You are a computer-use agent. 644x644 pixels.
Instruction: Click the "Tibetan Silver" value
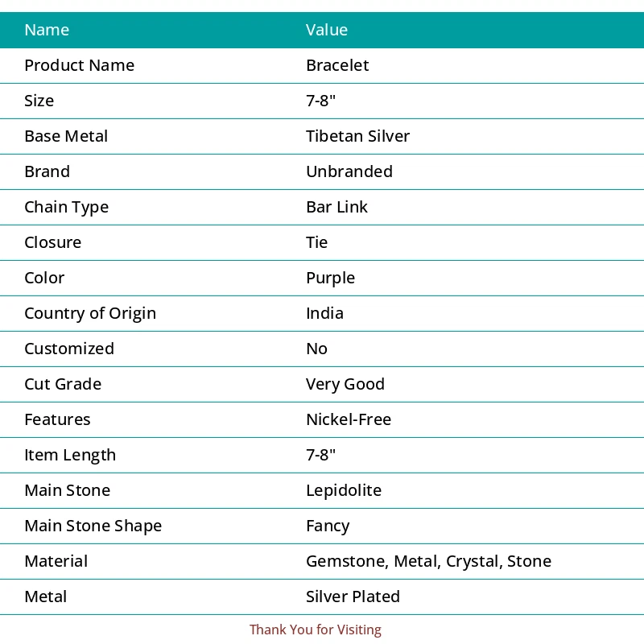(x=357, y=136)
